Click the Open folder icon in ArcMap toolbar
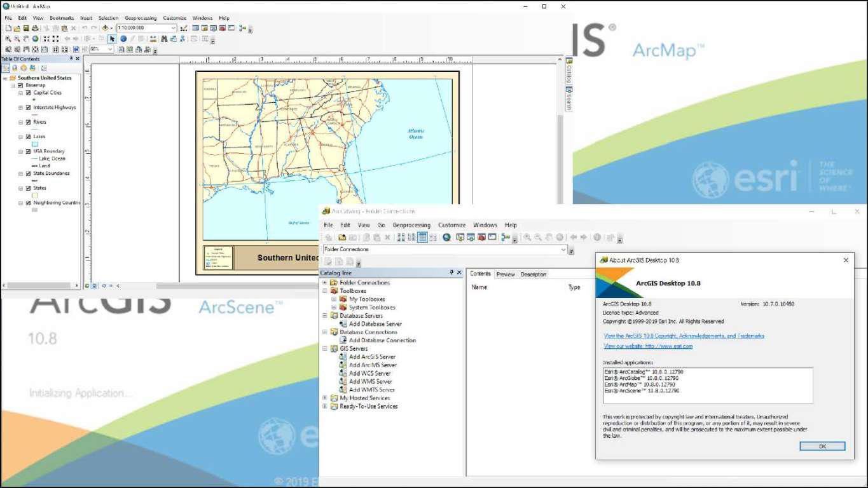The image size is (868, 488). click(x=17, y=28)
